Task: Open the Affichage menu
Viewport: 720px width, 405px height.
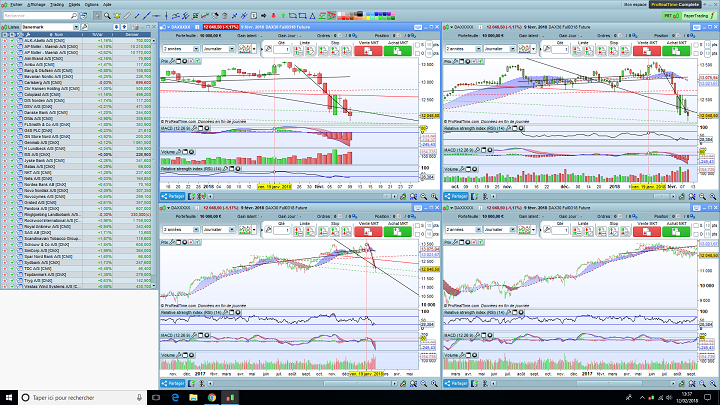Action: click(36, 5)
